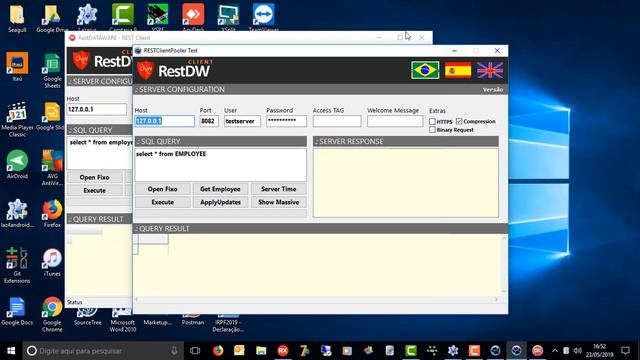
Task: Open the Google Docs desktop shortcut
Action: [17, 311]
